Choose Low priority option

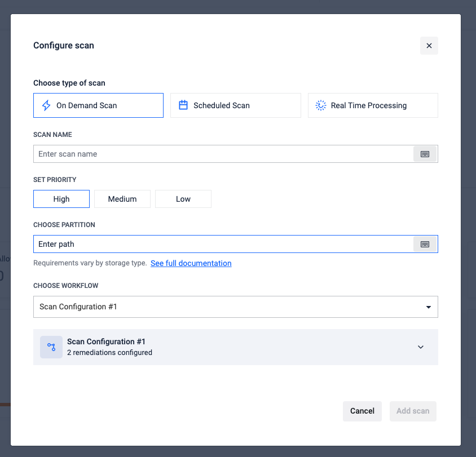click(x=183, y=199)
